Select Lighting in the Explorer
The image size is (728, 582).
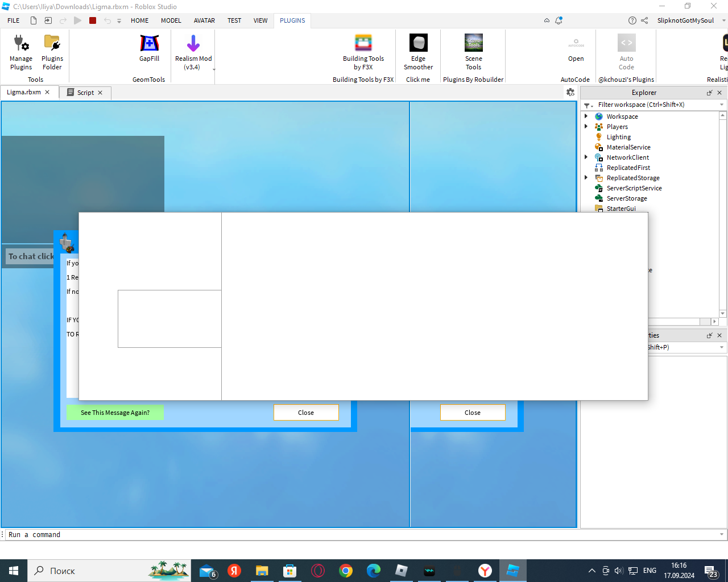point(618,137)
